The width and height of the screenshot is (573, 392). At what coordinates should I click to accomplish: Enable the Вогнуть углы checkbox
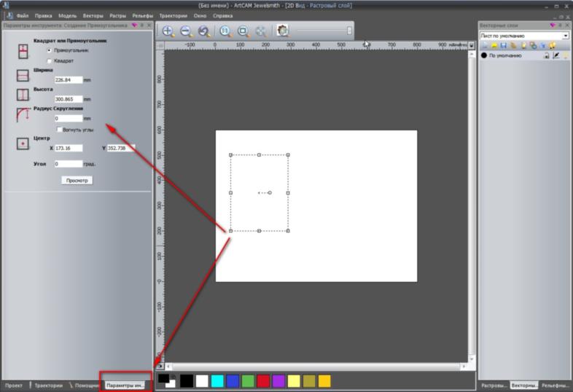[59, 129]
